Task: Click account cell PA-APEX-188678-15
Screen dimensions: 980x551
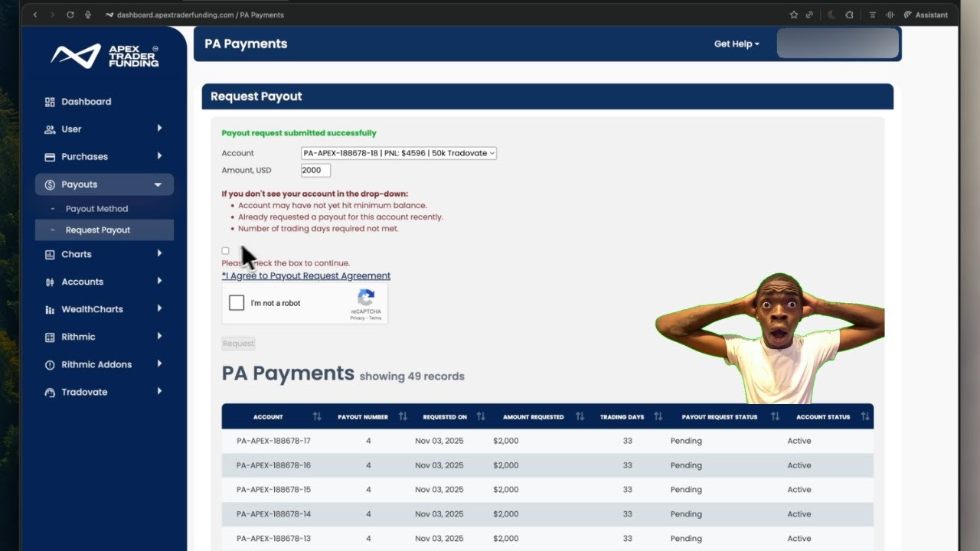Action: tap(273, 490)
